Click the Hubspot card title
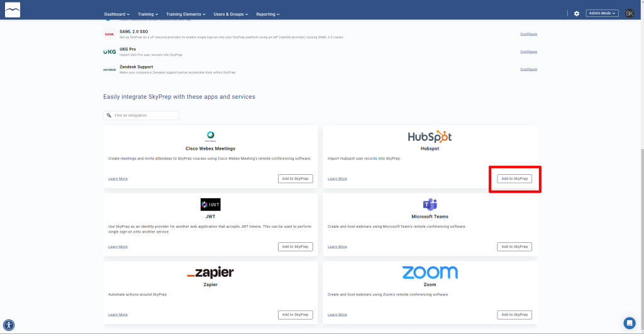This screenshot has width=644, height=334. (430, 148)
